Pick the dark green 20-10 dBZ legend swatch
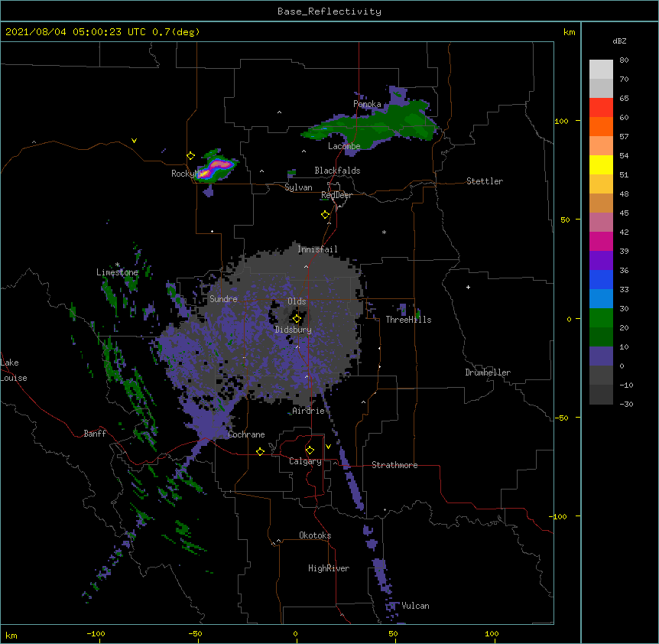 pos(601,337)
